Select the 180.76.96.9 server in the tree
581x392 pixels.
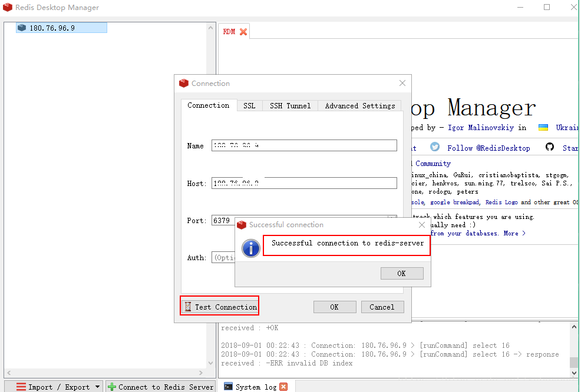click(61, 28)
